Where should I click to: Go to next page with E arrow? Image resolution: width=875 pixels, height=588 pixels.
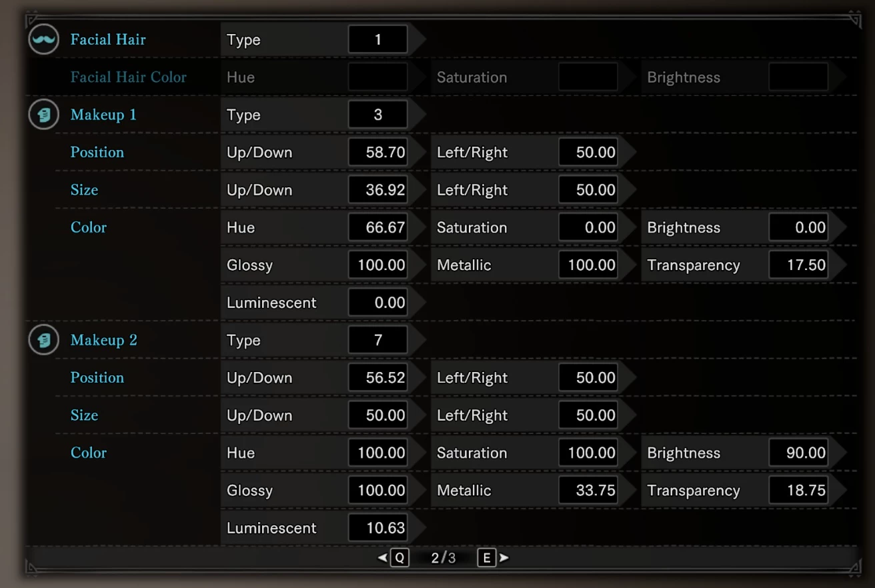pyautogui.click(x=504, y=558)
